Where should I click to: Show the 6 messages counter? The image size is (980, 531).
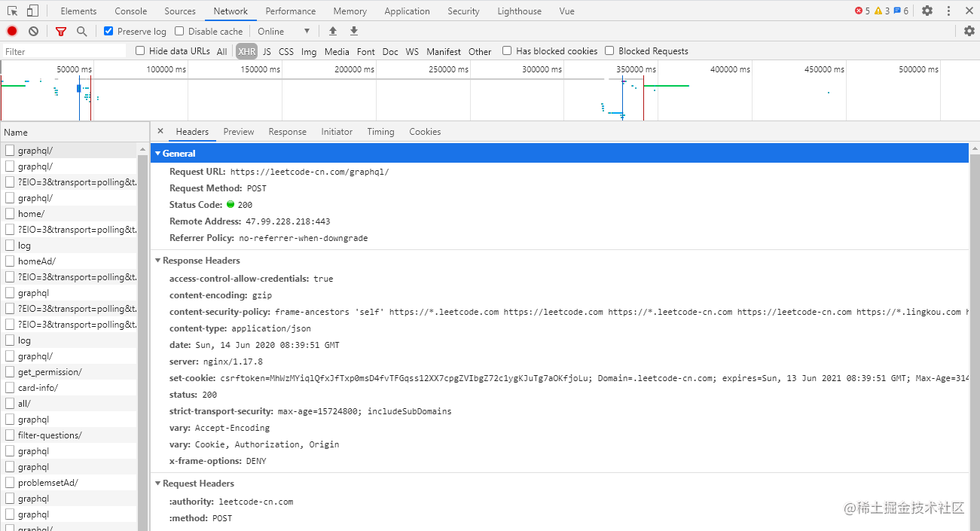901,11
